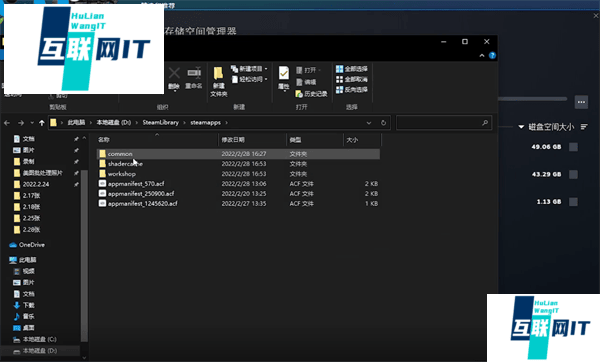
Task: Click 反向选择 (Invert selection)
Action: (x=352, y=90)
